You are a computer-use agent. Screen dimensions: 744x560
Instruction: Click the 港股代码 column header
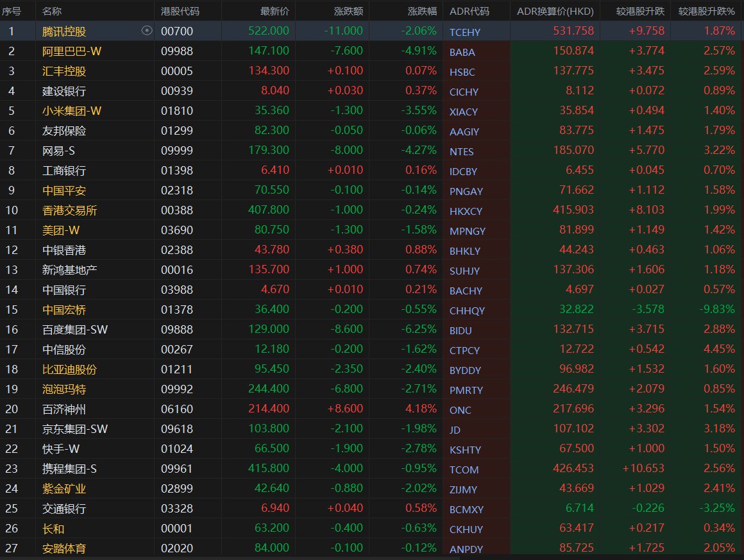(180, 11)
